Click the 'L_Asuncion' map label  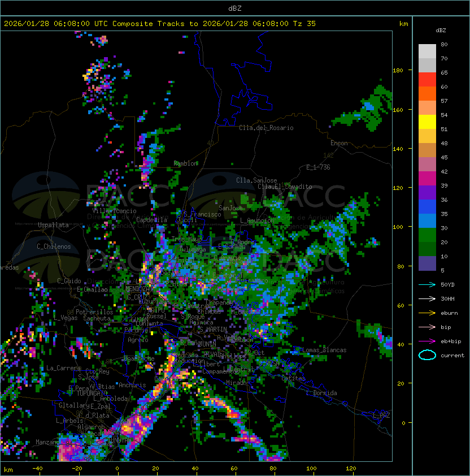click(257, 220)
